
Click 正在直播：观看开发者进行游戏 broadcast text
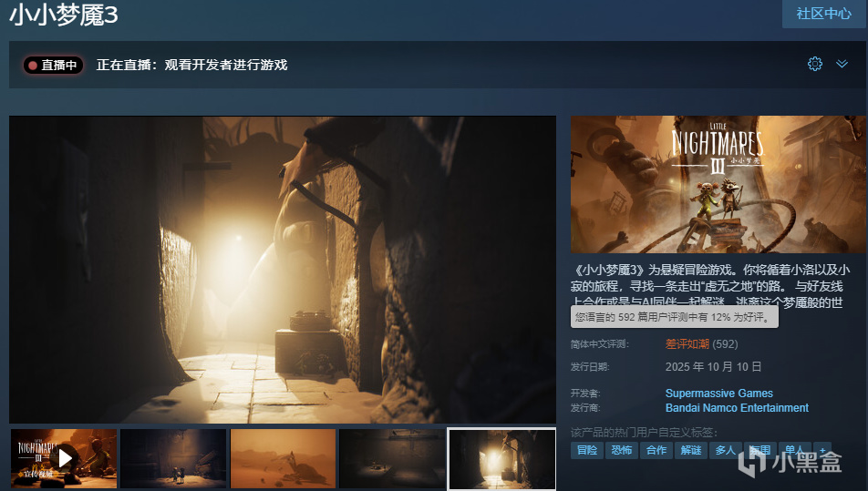pyautogui.click(x=192, y=66)
